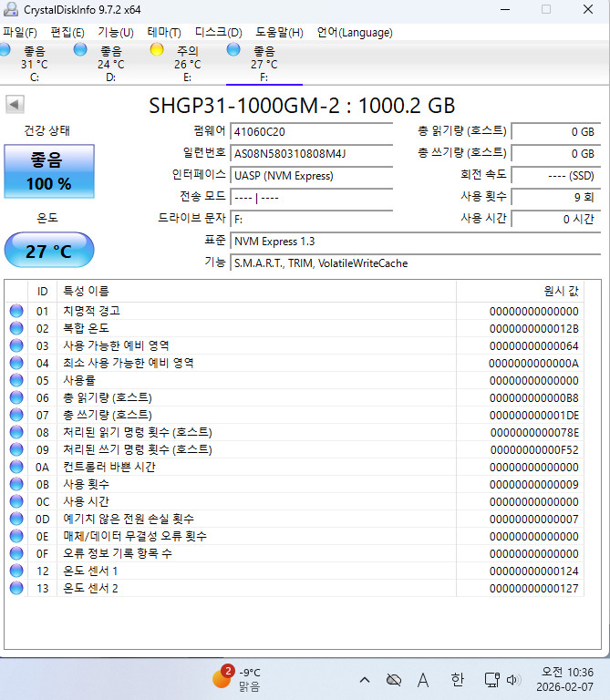Viewport: 610px width, 700px height.
Task: Click the IME letter A mode indicator
Action: point(423,680)
